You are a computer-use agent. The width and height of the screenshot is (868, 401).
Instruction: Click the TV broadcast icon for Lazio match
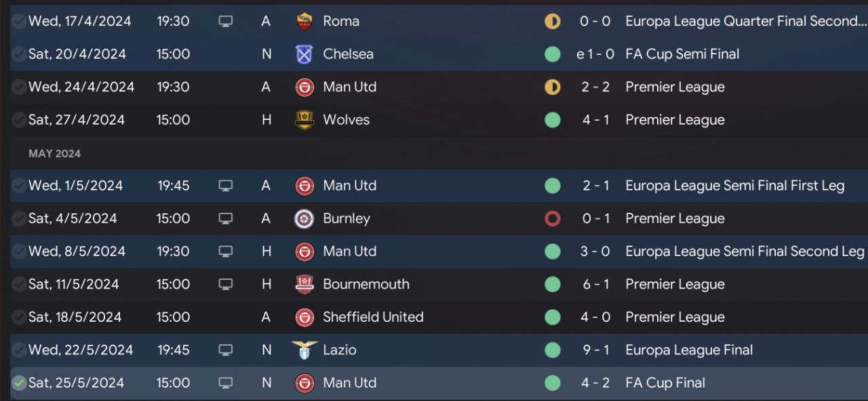226,350
